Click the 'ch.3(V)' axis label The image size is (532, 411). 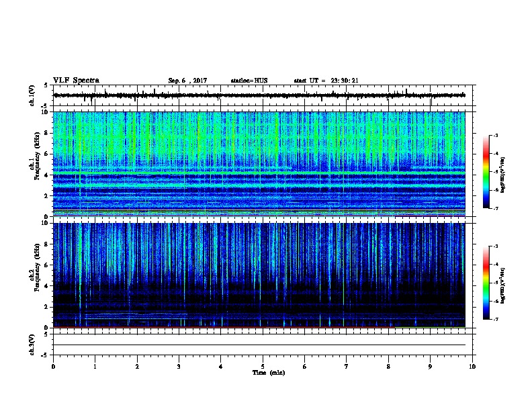(32, 345)
